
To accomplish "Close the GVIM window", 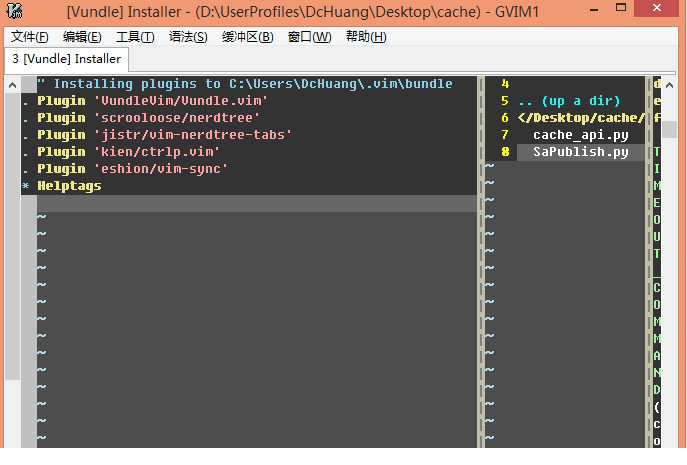I will pyautogui.click(x=656, y=8).
